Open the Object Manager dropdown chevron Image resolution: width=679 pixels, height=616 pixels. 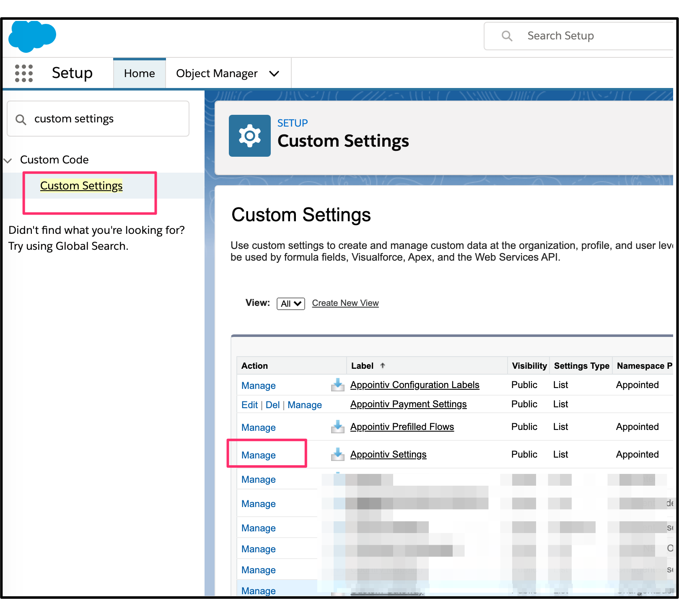tap(274, 74)
